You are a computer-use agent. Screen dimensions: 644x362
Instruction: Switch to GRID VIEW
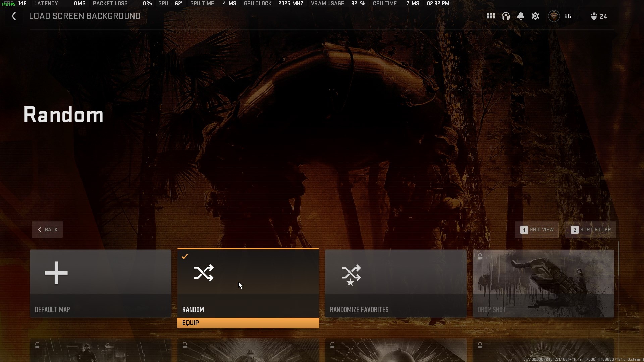click(x=537, y=230)
